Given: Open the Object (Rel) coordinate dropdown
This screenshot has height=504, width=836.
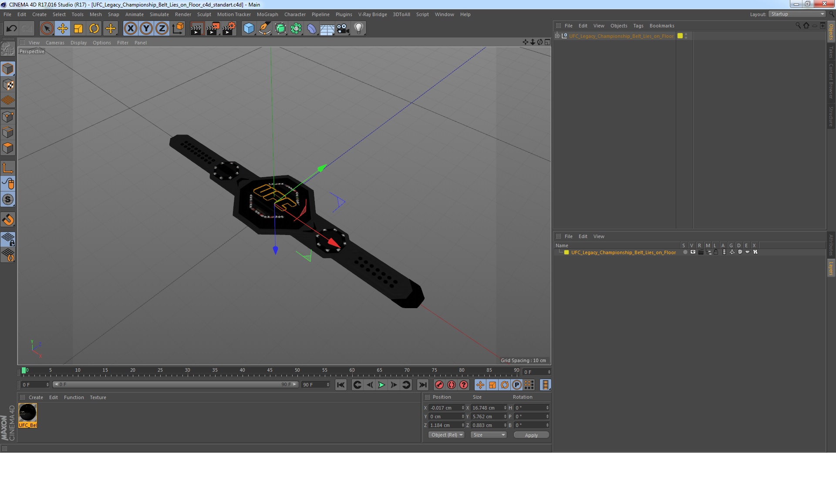Looking at the screenshot, I should [446, 435].
